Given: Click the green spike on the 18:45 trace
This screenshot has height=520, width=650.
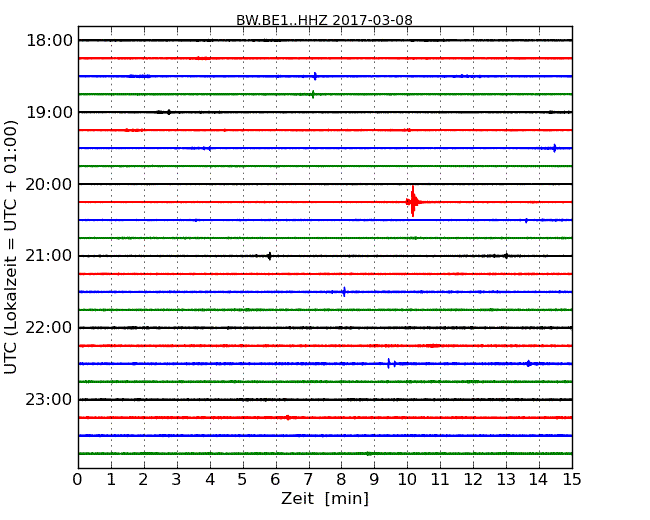Looking at the screenshot, I should 313,94.
